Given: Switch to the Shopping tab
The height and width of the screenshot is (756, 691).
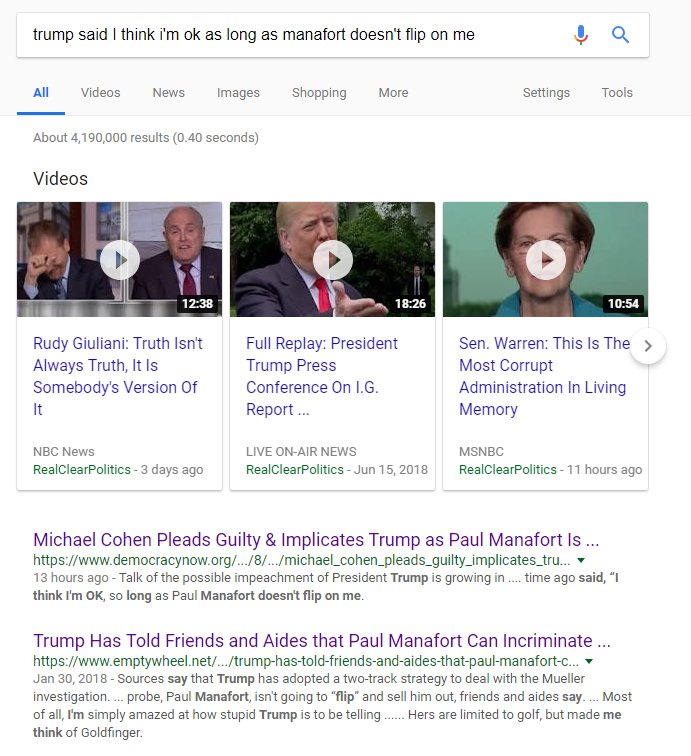Looking at the screenshot, I should pyautogui.click(x=319, y=93).
